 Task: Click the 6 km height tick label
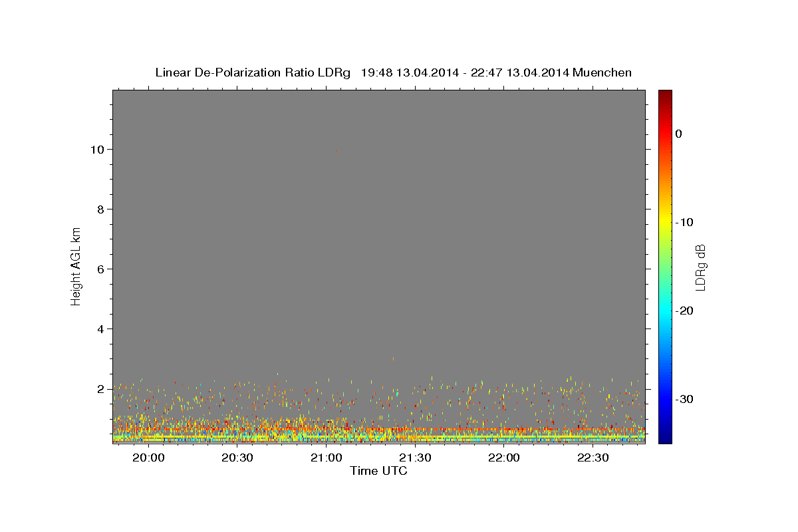[102, 269]
